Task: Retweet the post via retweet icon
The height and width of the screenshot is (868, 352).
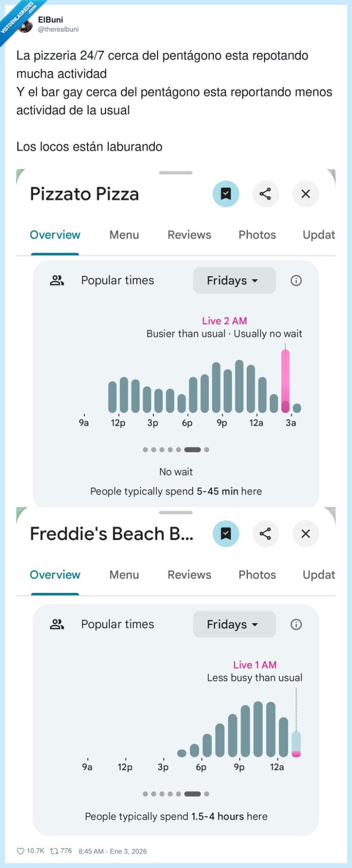Action: 53,851
